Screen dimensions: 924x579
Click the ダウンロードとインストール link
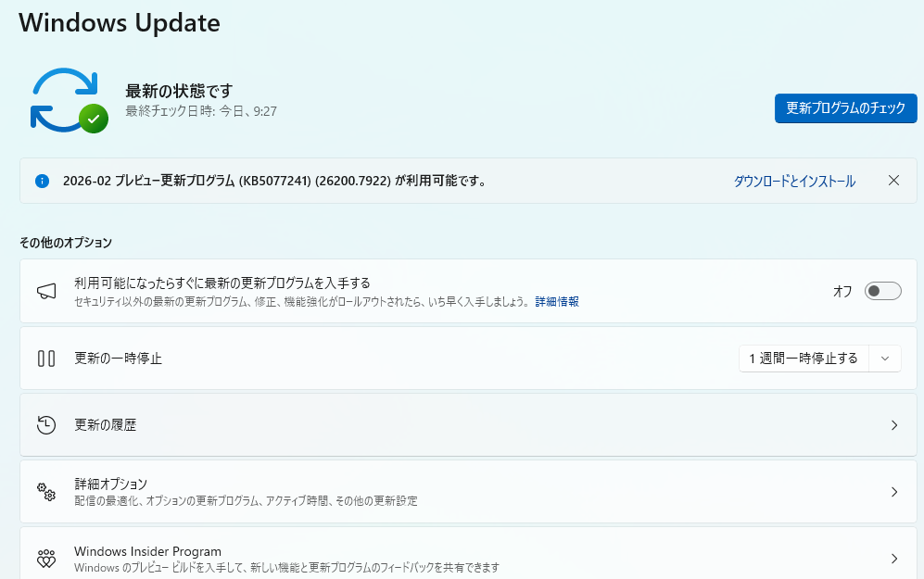coord(794,182)
